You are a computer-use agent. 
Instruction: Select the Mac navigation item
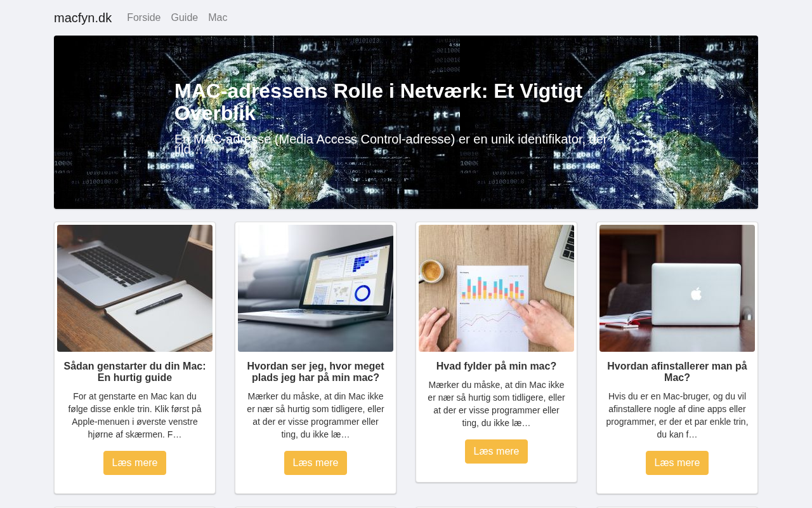[x=218, y=18]
